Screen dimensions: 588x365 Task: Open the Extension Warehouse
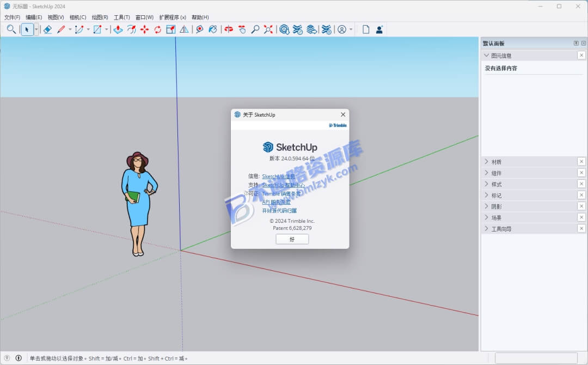(298, 29)
